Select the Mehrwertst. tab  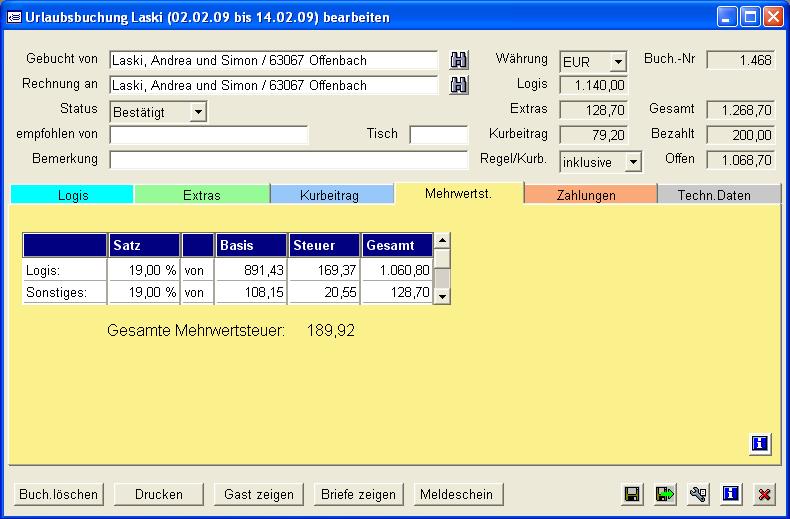pos(458,194)
